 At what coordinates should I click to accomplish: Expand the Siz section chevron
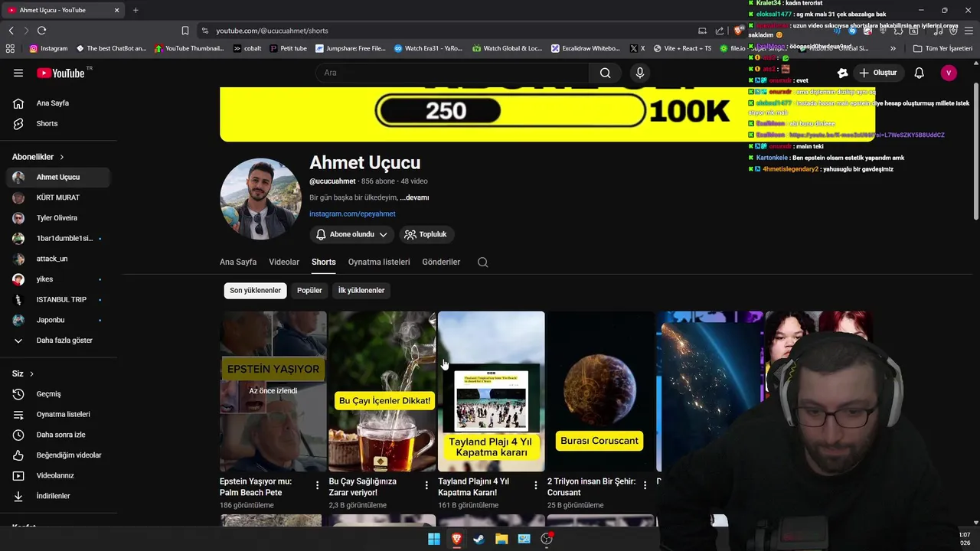(x=31, y=374)
